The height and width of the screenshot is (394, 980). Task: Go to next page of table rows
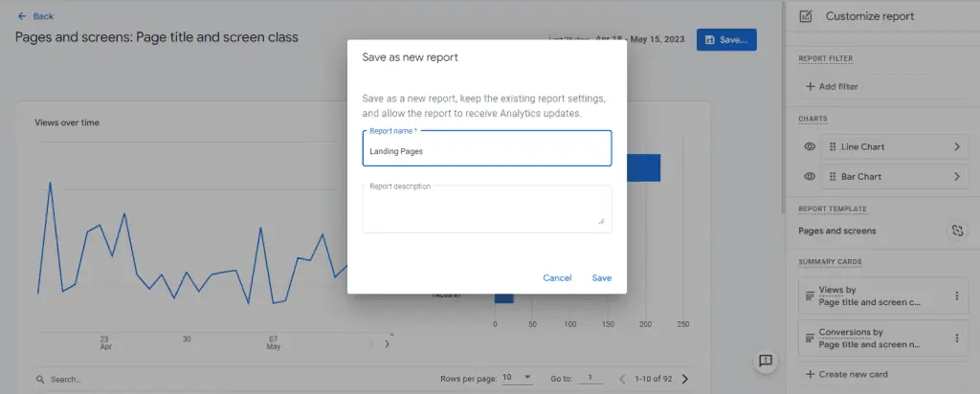click(x=684, y=380)
